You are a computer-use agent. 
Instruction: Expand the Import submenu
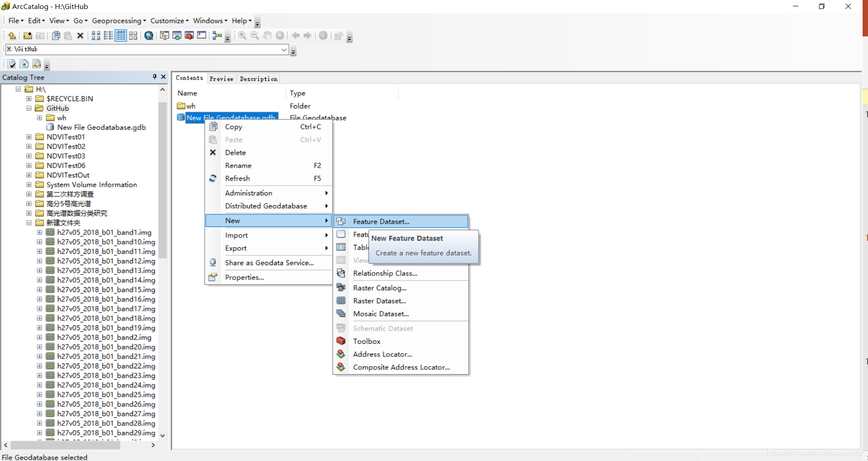[269, 235]
